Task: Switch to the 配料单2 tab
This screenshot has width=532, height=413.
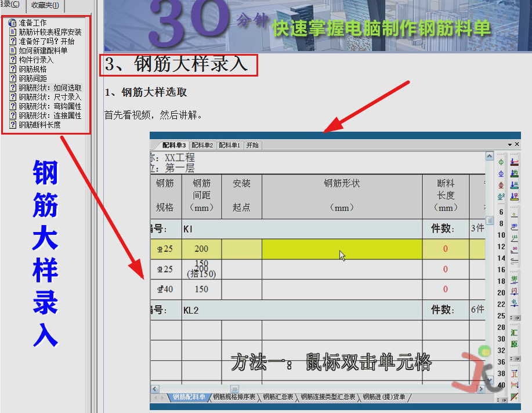Action: (x=202, y=145)
